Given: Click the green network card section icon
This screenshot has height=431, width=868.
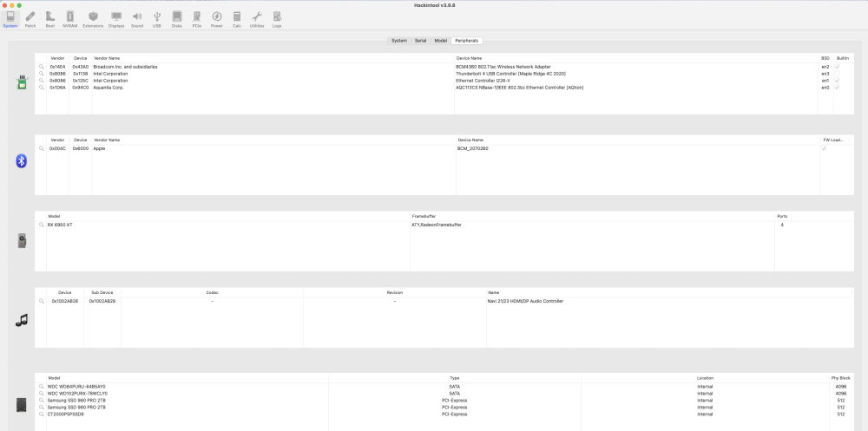Looking at the screenshot, I should tap(22, 83).
